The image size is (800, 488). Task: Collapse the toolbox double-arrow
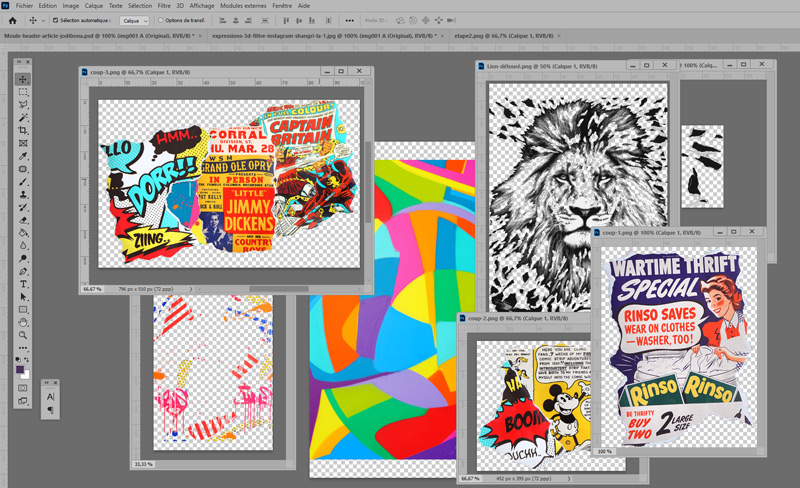tap(19, 62)
